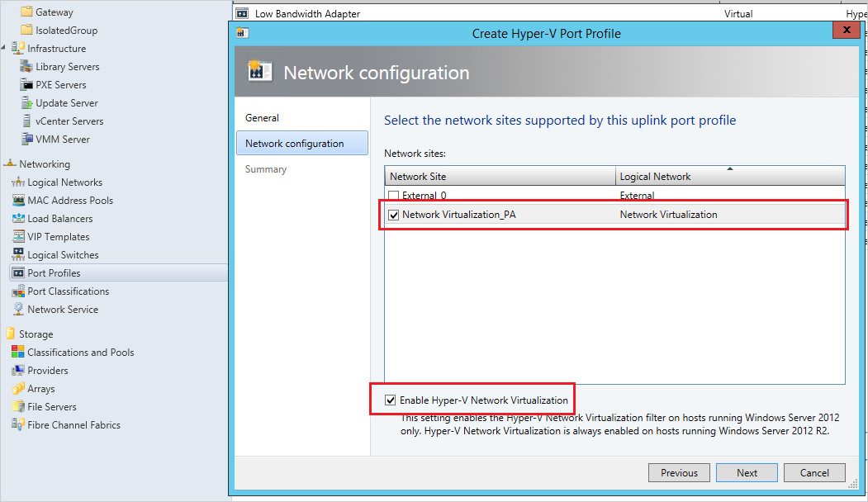Screen dimensions: 868x502
Task: Click the Storage section icon
Action: [11, 334]
